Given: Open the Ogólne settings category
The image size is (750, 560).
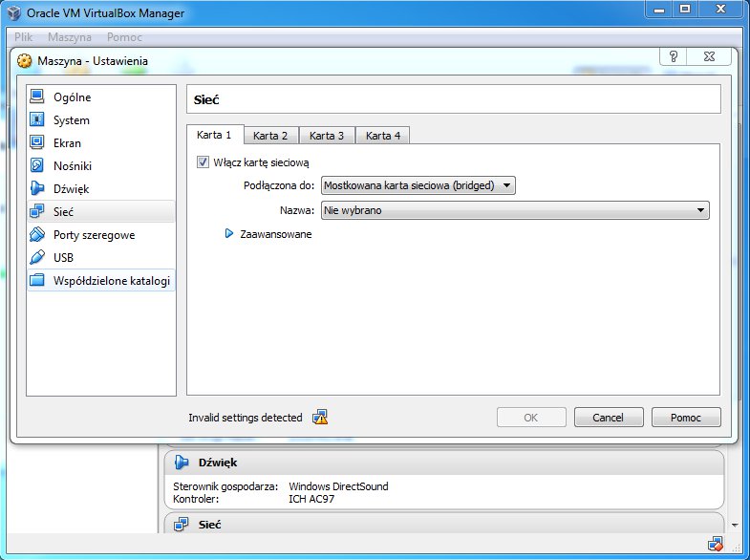Looking at the screenshot, I should click(101, 97).
